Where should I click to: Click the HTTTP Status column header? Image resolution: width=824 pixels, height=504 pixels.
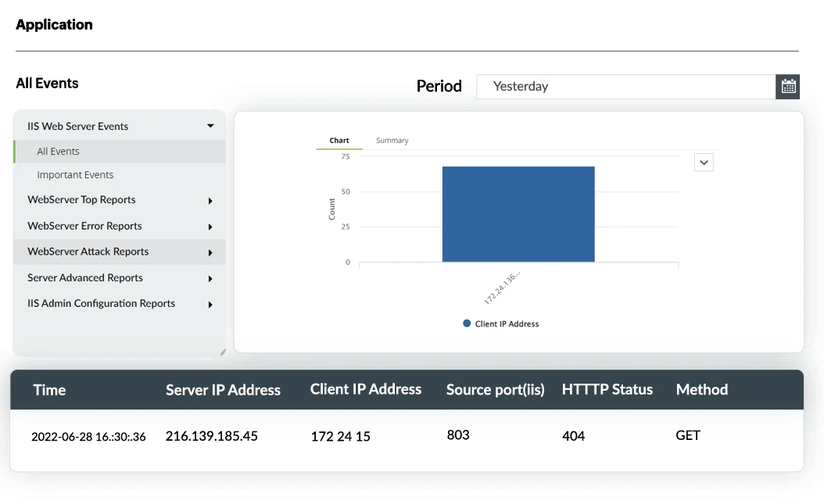click(x=607, y=389)
